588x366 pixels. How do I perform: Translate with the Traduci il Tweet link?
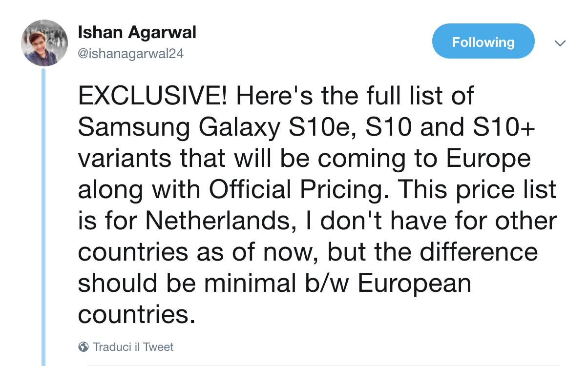(133, 347)
